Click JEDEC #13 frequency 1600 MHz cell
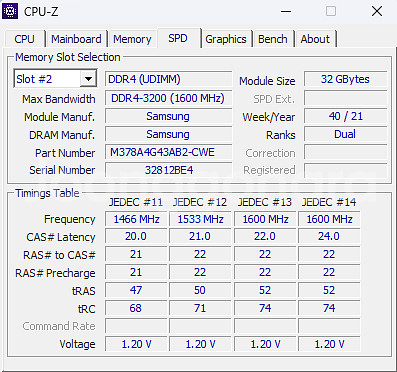This screenshot has height=372, width=397. tap(265, 219)
